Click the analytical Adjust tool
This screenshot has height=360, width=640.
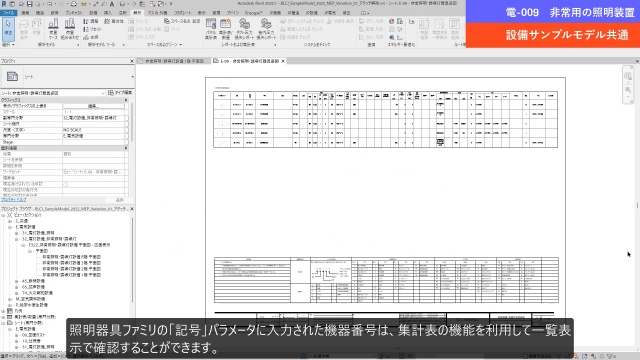[91, 21]
